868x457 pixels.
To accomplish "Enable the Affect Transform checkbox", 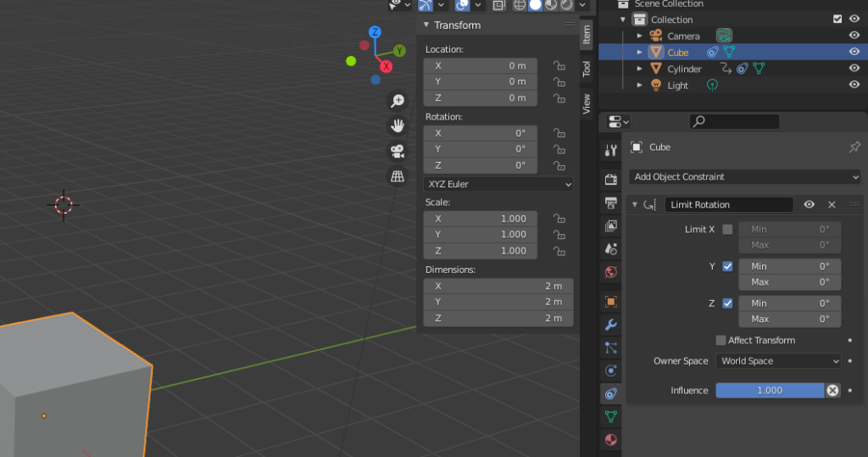I will [721, 340].
